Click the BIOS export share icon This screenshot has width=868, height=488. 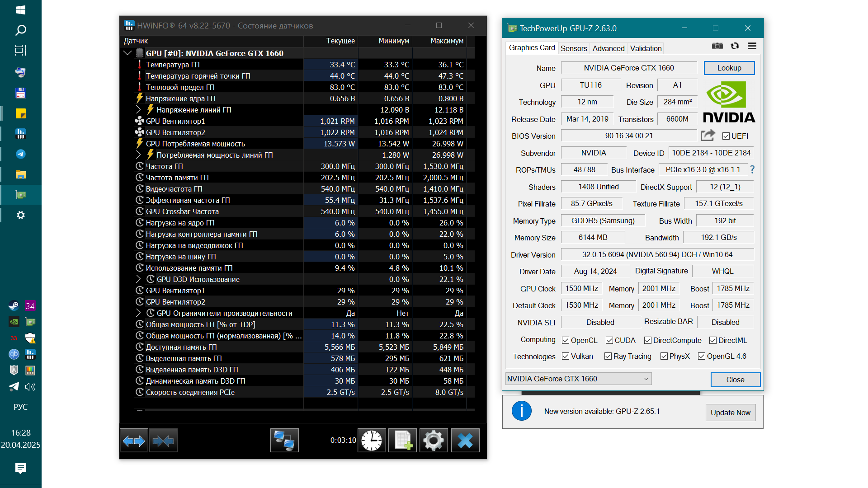(x=708, y=135)
